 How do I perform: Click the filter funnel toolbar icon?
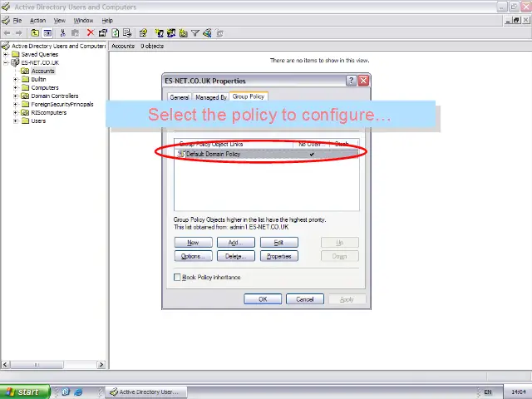[195, 33]
